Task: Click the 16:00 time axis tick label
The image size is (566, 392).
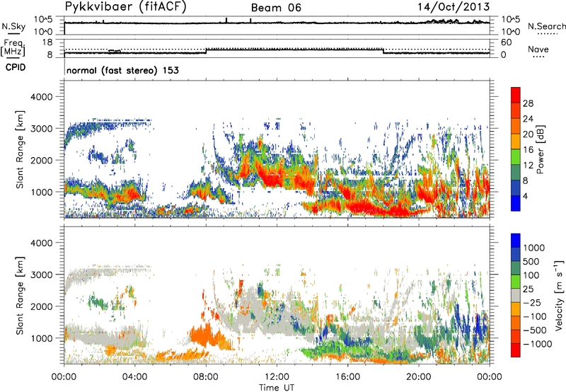Action: [x=347, y=377]
